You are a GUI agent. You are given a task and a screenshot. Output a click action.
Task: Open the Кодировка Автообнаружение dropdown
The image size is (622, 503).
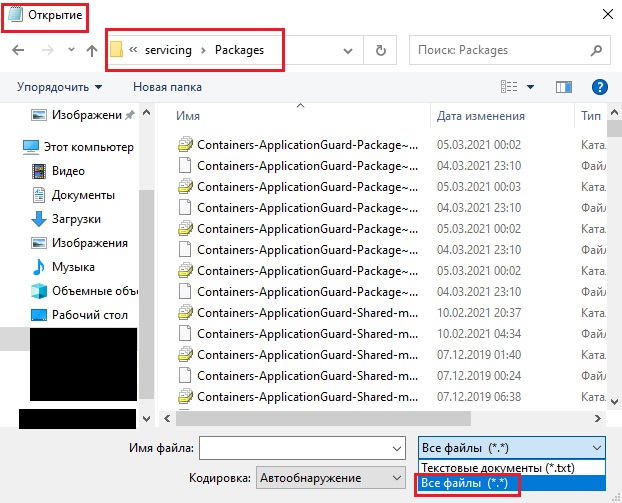pos(331,478)
